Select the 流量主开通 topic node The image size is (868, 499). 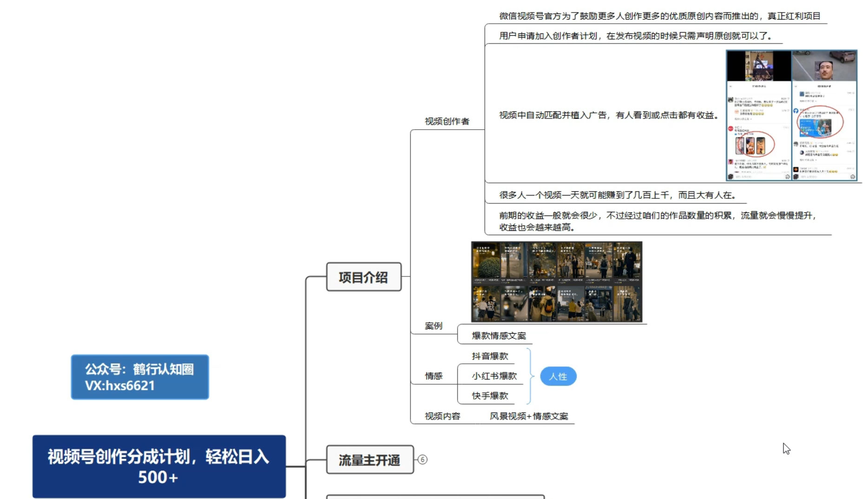[x=369, y=459]
